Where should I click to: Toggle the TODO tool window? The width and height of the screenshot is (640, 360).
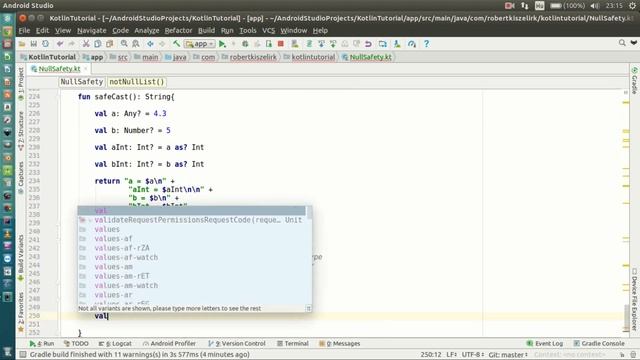coord(76,344)
